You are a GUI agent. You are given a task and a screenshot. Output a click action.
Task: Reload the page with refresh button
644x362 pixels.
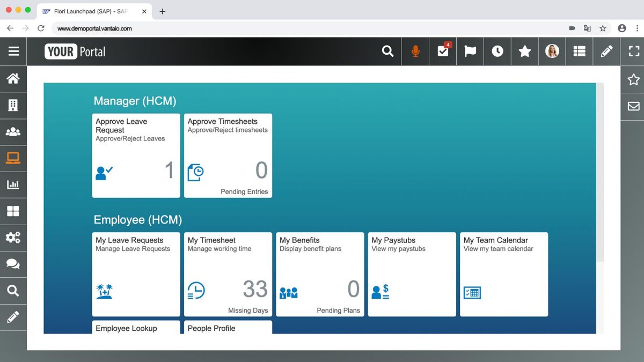coord(41,28)
